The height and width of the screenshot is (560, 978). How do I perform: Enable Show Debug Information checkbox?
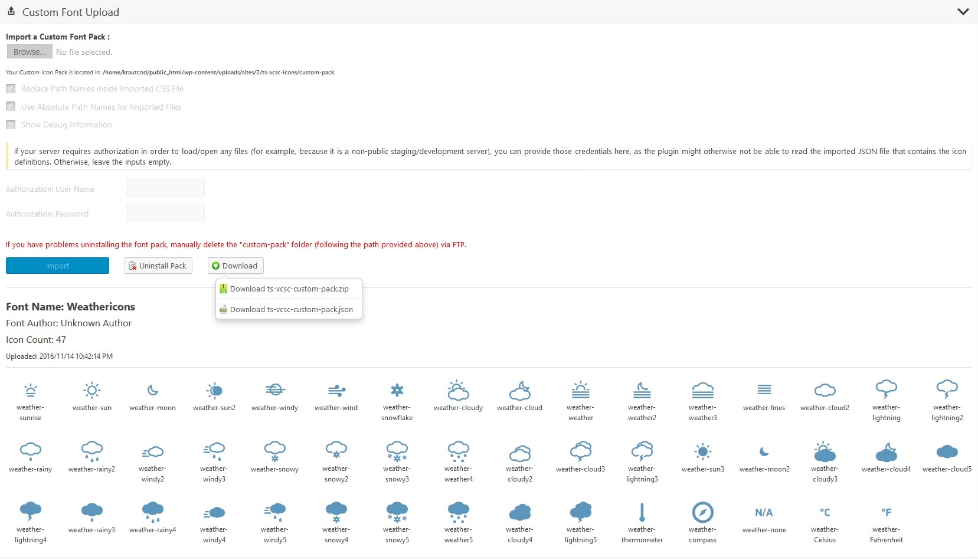click(11, 125)
